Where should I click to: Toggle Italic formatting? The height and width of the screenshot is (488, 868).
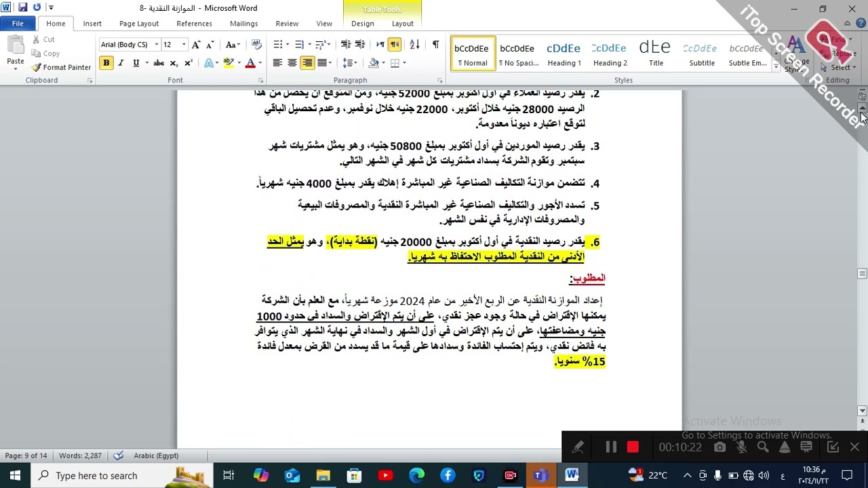[x=121, y=63]
